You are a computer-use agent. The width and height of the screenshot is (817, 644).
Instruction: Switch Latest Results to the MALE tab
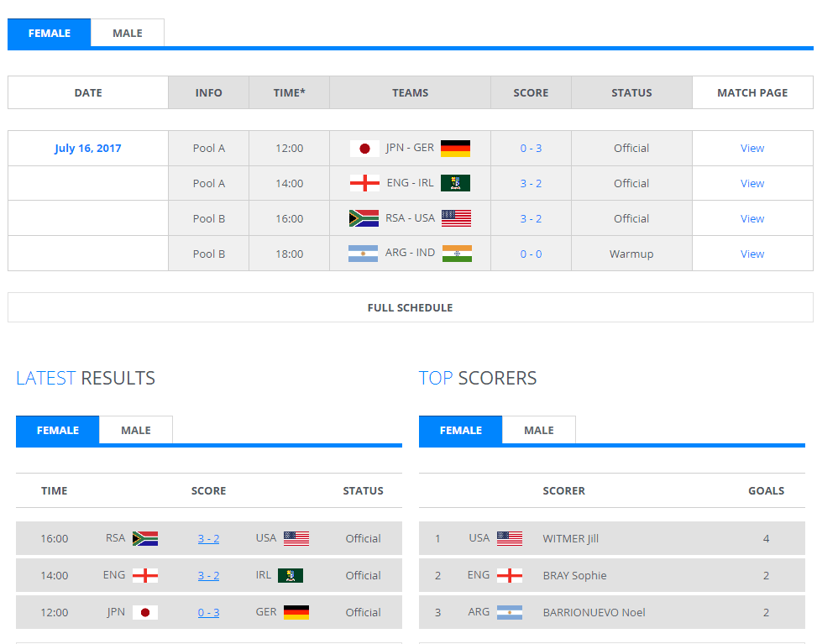(135, 430)
